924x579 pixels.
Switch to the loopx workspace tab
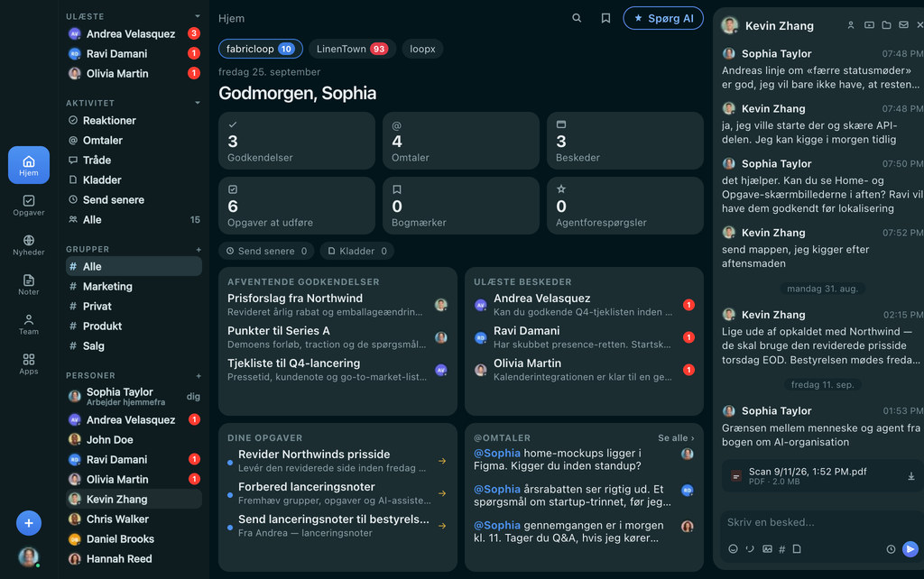pos(422,49)
